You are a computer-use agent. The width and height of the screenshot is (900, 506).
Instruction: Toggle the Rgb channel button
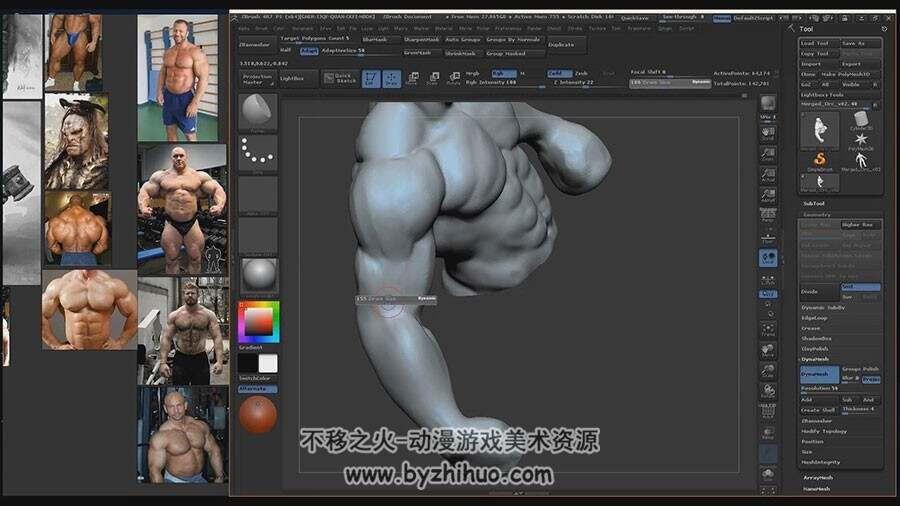(503, 73)
